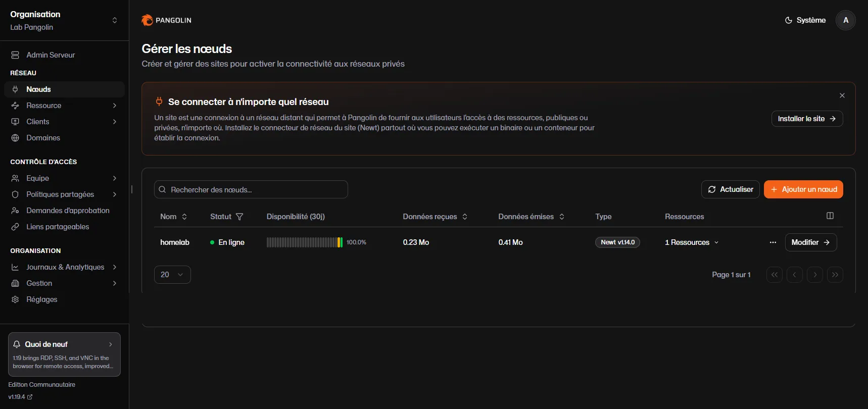Click the chart icon for Journaux & Analytiques
This screenshot has height=409, width=868.
(15, 267)
